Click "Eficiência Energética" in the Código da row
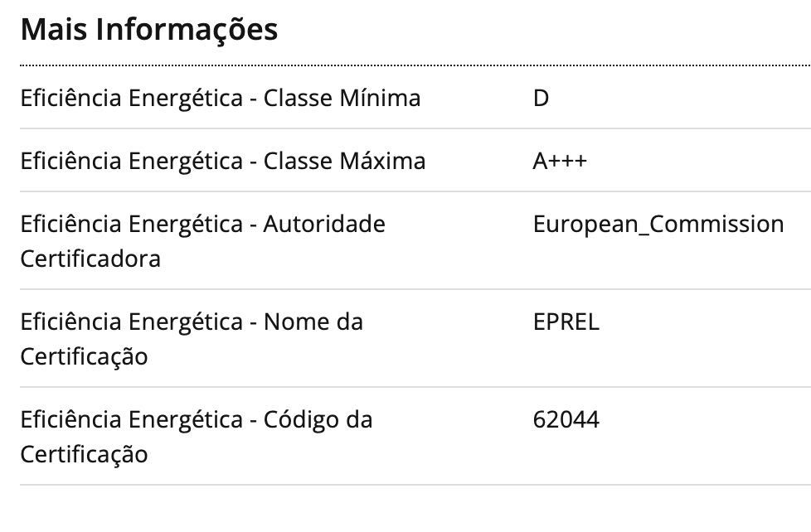This screenshot has width=811, height=532. coord(131,419)
